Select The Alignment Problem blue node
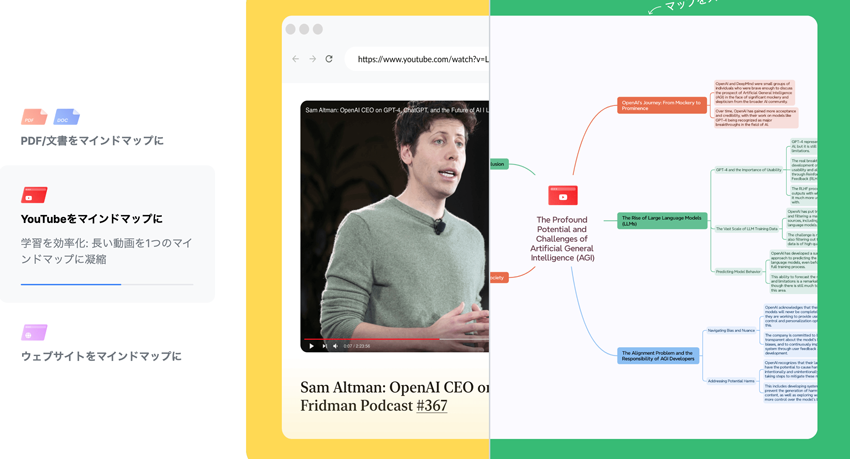 [x=658, y=355]
